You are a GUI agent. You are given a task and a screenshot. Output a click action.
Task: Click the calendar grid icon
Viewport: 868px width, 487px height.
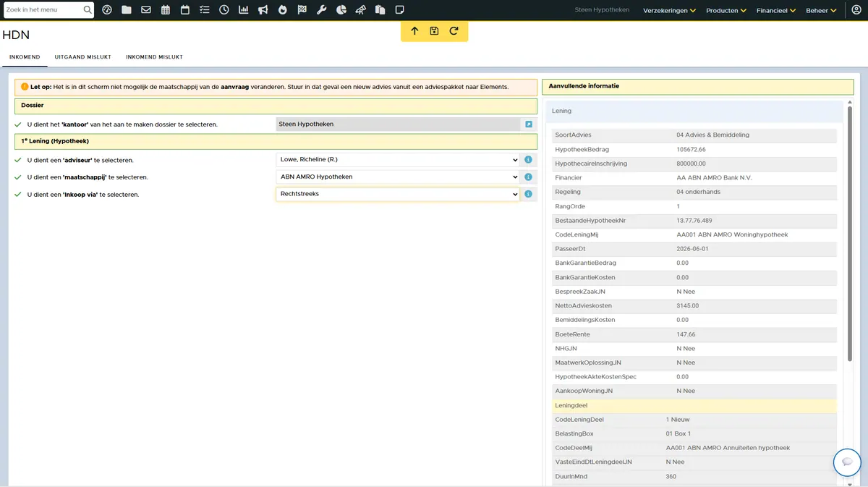click(x=166, y=10)
